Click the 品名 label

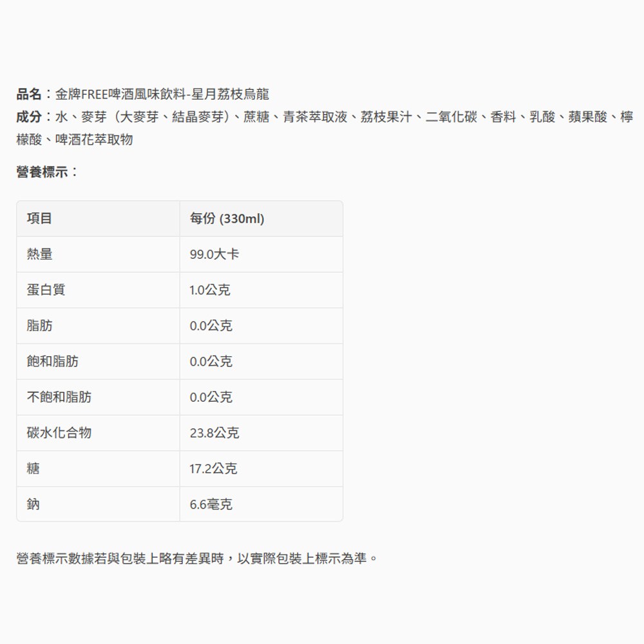(x=30, y=95)
